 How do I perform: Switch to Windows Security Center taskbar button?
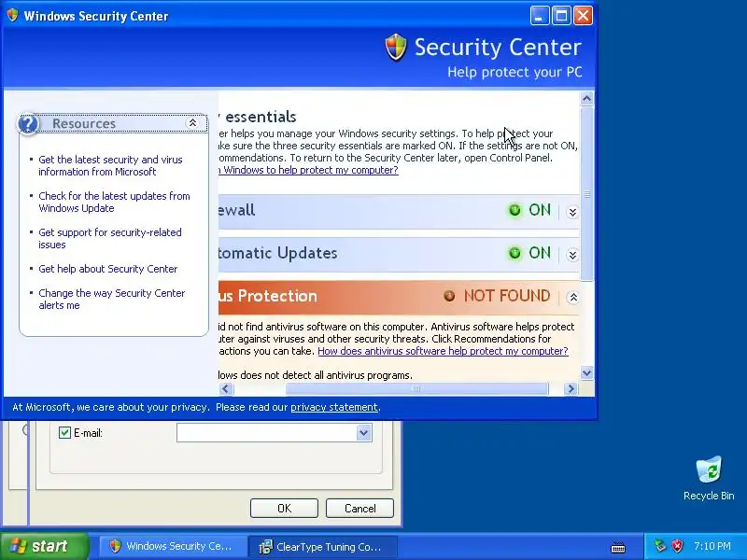click(172, 546)
